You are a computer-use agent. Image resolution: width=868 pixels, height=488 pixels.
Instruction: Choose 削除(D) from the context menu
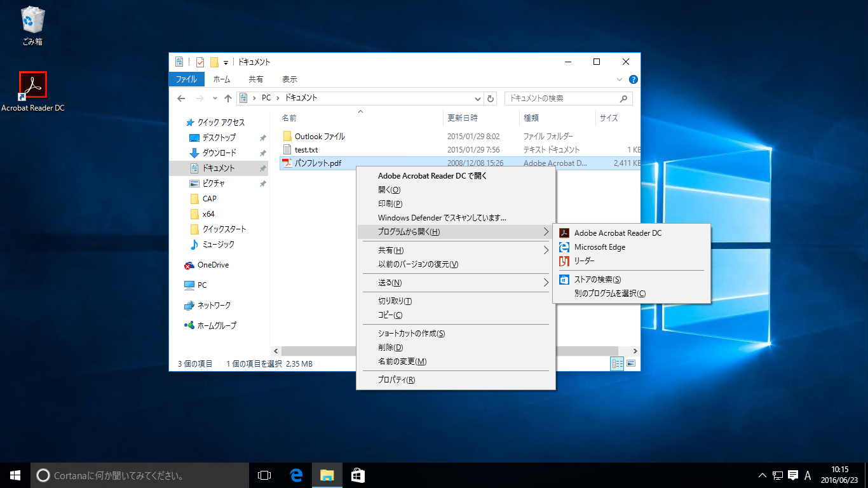click(x=456, y=348)
